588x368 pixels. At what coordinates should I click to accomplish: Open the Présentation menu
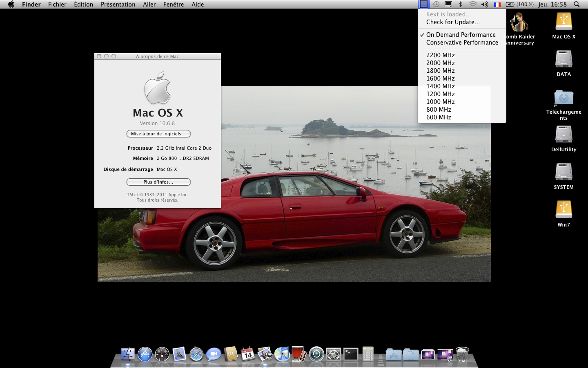pyautogui.click(x=118, y=4)
